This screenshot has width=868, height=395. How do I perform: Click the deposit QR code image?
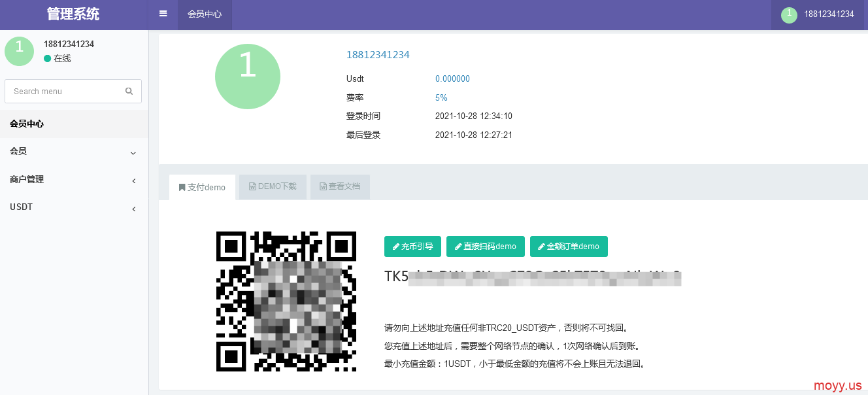(286, 301)
